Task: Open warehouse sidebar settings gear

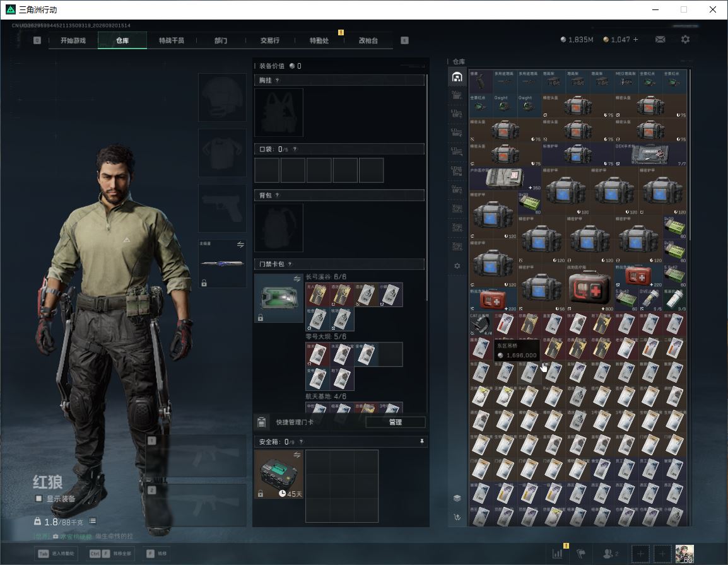Action: point(457,266)
